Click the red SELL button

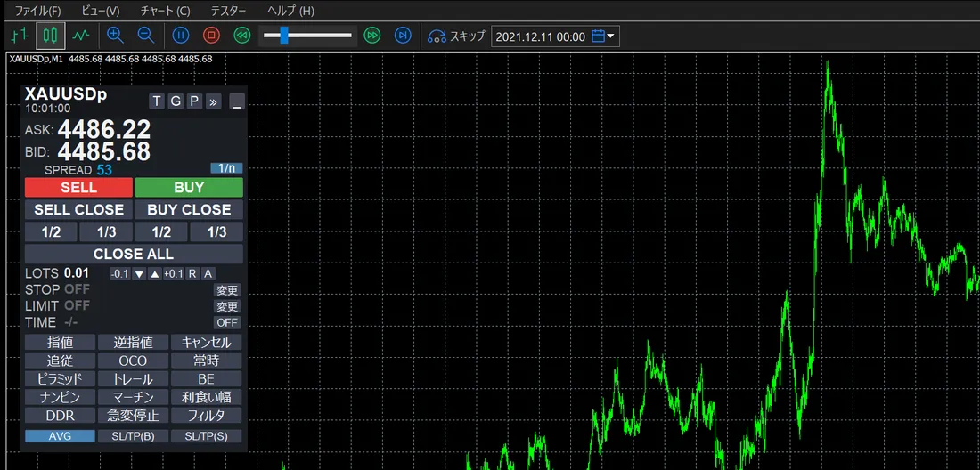pyautogui.click(x=78, y=187)
